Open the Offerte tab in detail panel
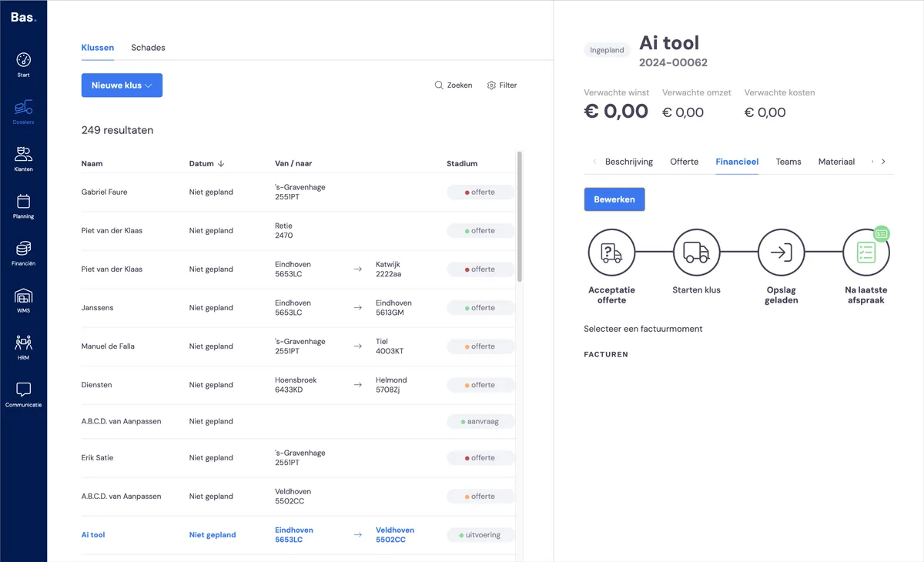This screenshot has width=924, height=562. coord(685,162)
